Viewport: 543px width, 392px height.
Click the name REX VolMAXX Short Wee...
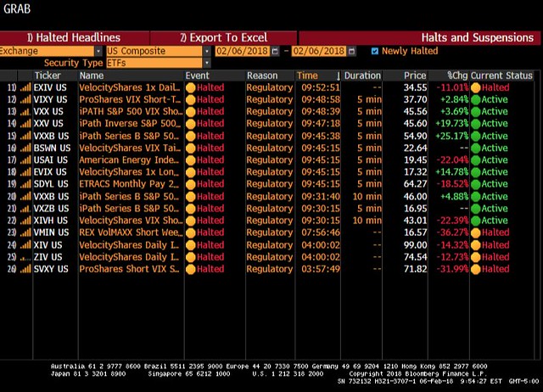click(x=129, y=232)
